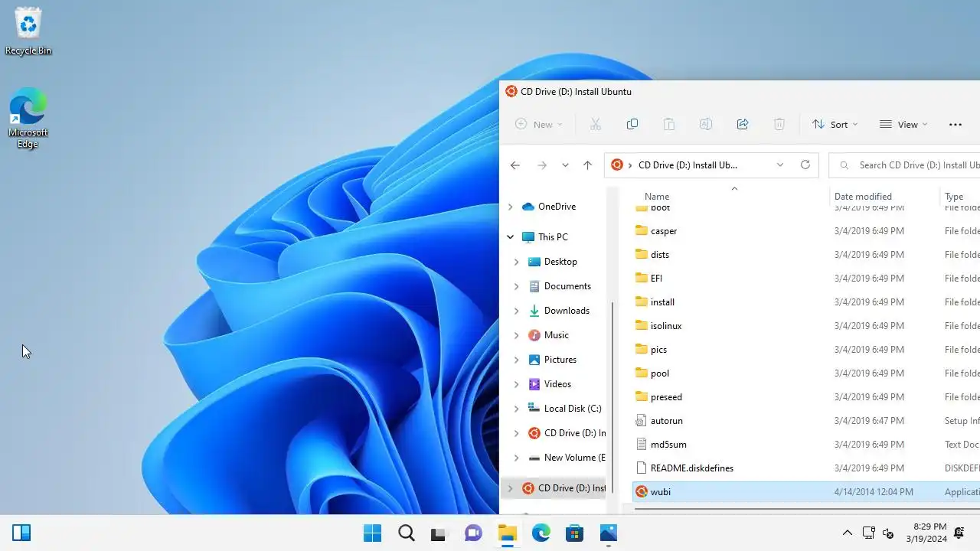
Task: Collapse the This PC tree node
Action: coord(510,237)
